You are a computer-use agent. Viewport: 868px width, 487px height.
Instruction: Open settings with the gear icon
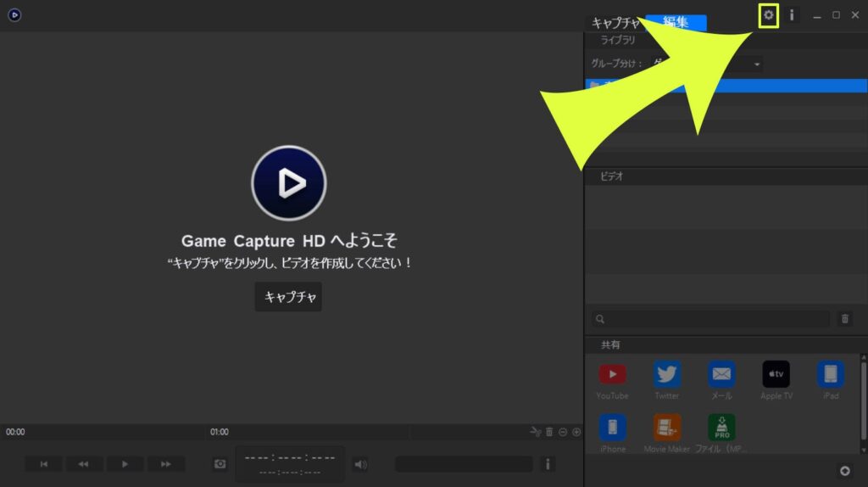click(769, 15)
